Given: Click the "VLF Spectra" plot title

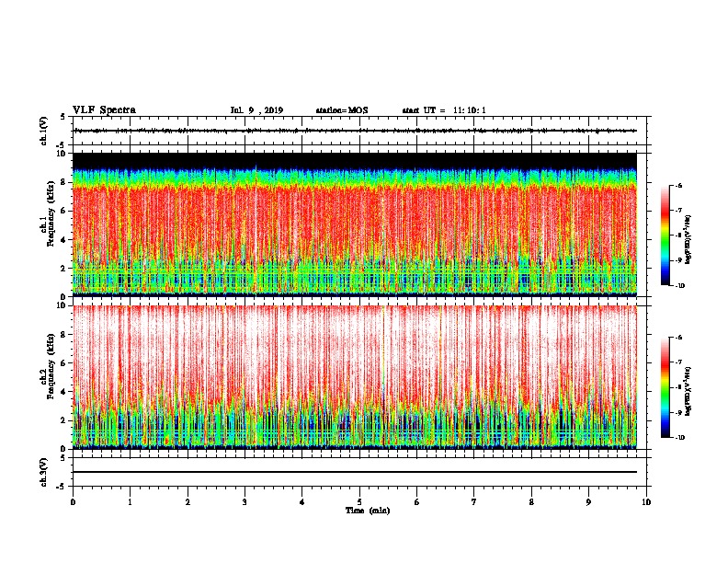Looking at the screenshot, I should pyautogui.click(x=104, y=110).
